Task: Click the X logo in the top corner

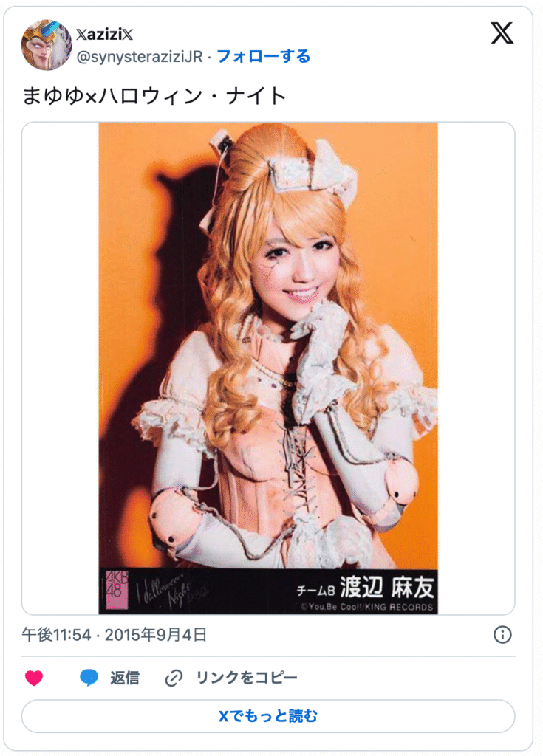Action: [502, 33]
